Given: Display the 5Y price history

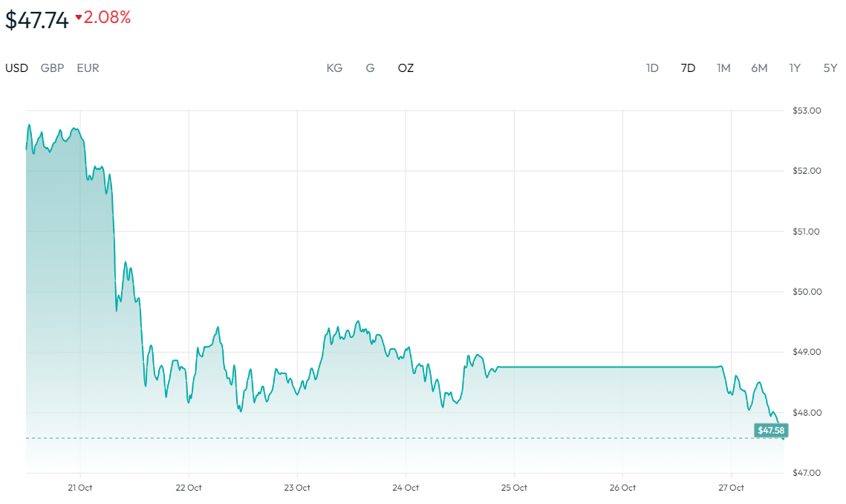Looking at the screenshot, I should 830,68.
